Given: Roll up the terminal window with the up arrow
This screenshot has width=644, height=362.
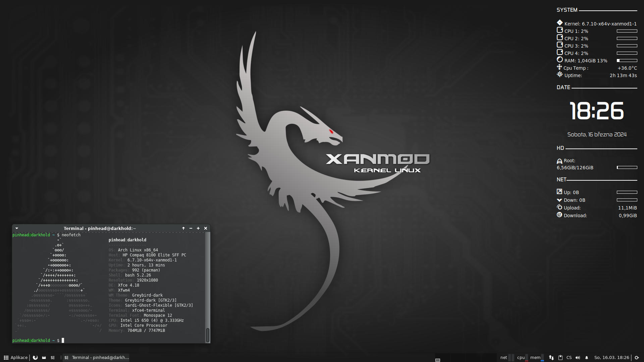Looking at the screenshot, I should click(183, 228).
